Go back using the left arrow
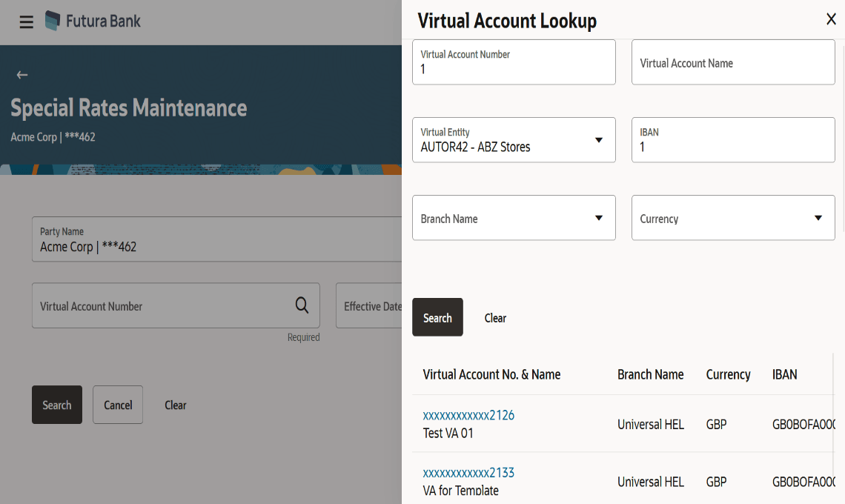 coord(22,75)
